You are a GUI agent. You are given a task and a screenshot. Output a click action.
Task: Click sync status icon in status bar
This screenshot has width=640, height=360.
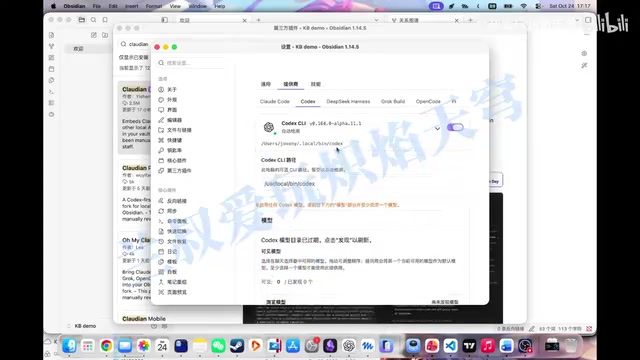pos(589,329)
